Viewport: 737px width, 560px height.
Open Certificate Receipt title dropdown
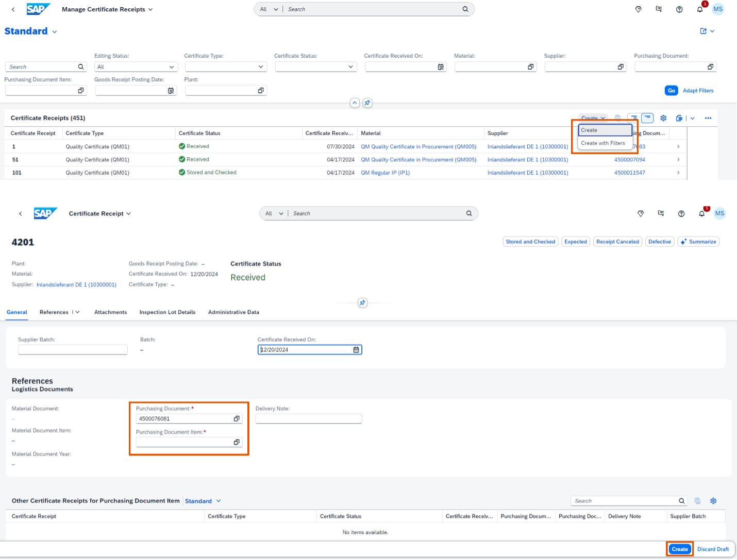pyautogui.click(x=100, y=213)
